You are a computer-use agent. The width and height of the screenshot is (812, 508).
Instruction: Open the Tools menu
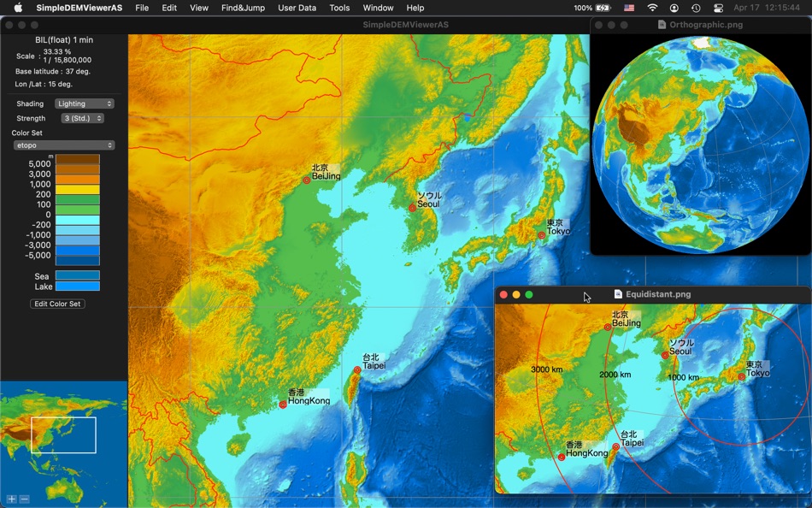click(x=339, y=8)
